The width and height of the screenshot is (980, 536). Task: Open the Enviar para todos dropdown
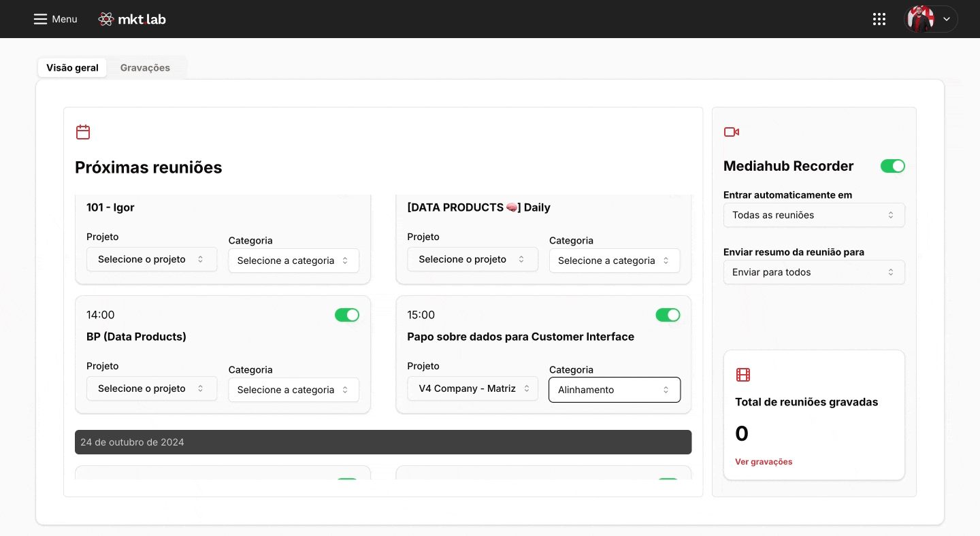click(x=814, y=272)
